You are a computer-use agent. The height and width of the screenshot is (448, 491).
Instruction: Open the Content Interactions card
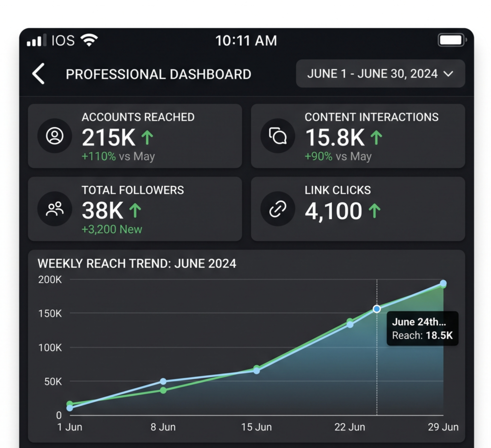pos(358,136)
